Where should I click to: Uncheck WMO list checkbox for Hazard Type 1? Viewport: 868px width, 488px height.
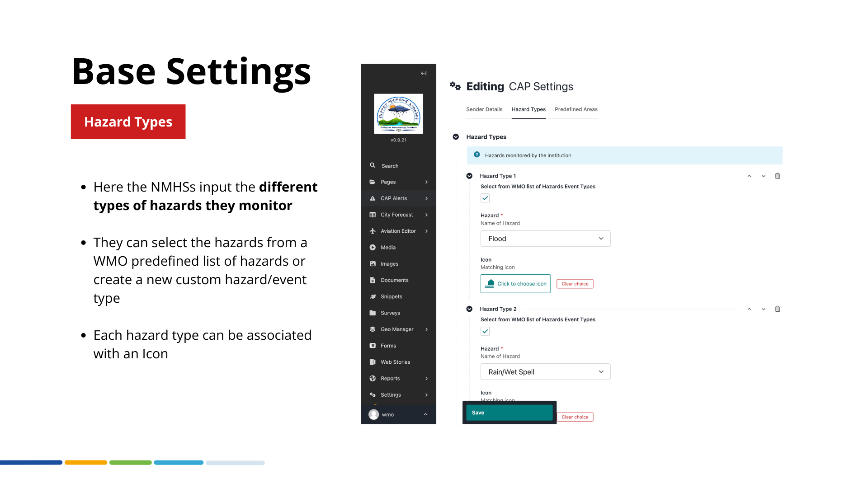[x=485, y=198]
